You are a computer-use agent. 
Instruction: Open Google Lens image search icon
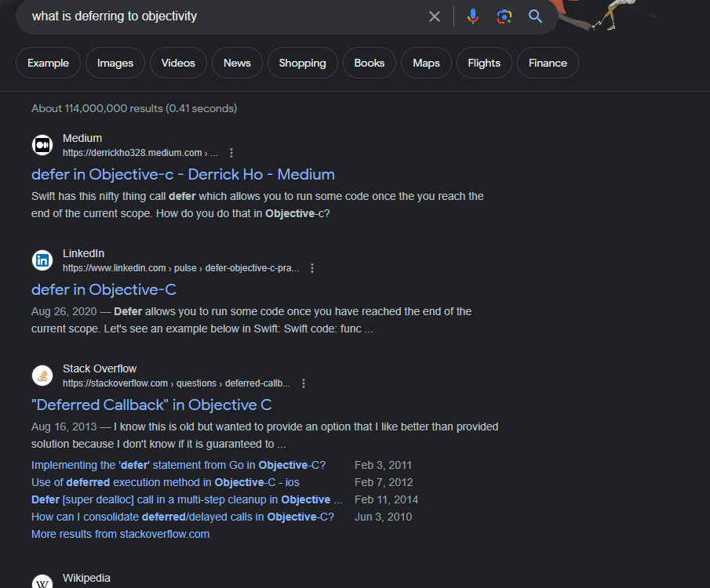(x=504, y=16)
